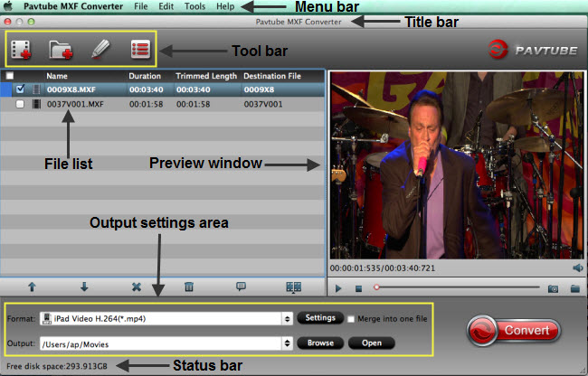Click the 00:03:40 trimmed length cell
The width and height of the screenshot is (588, 376).
[x=193, y=89]
